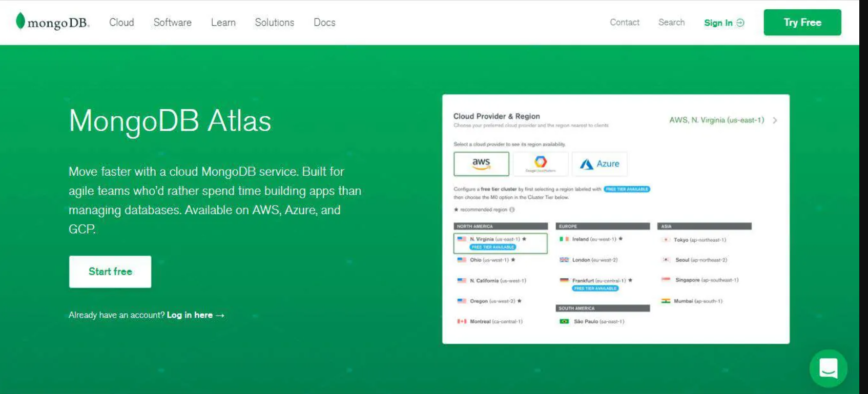
Task: Choose Mumbai (ap-south-1) region
Action: (692, 301)
